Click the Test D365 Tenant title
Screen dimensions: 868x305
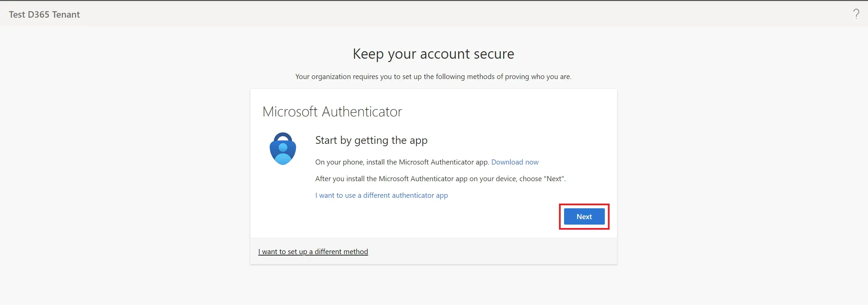[44, 15]
